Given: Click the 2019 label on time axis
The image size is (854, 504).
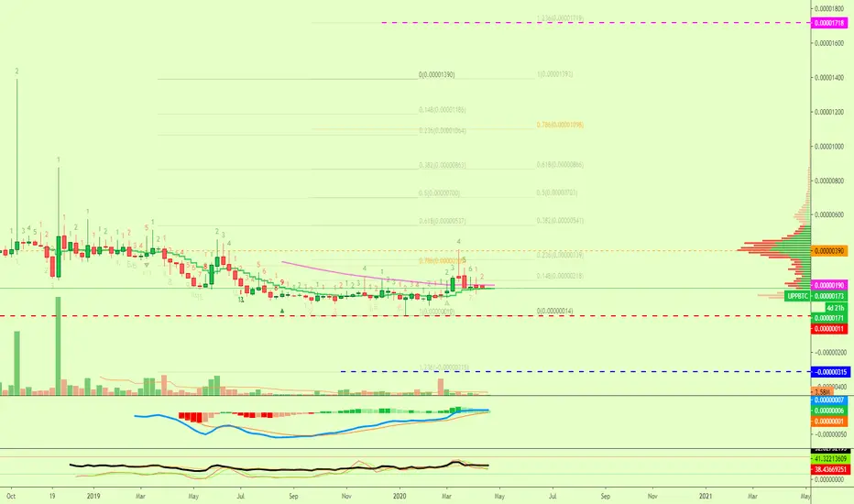Looking at the screenshot, I should coord(93,497).
